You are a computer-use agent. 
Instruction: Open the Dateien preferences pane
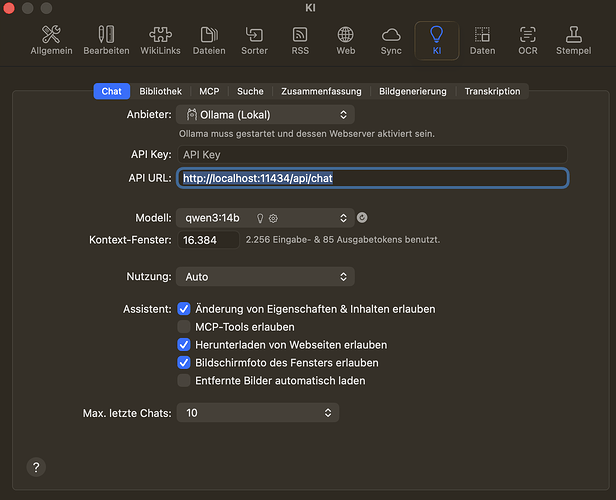(209, 41)
